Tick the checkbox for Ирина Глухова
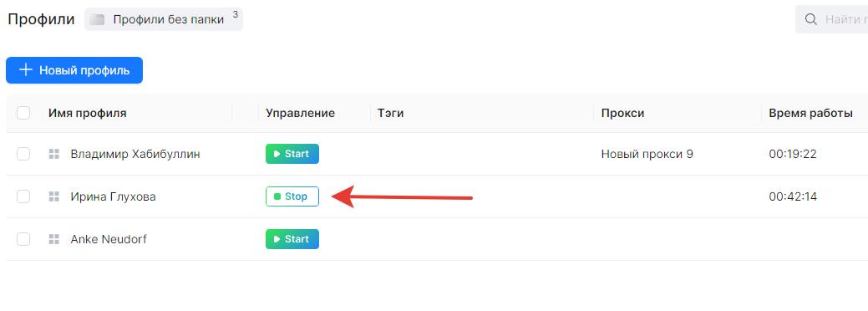Screen dimensions: 868x311 coord(23,196)
